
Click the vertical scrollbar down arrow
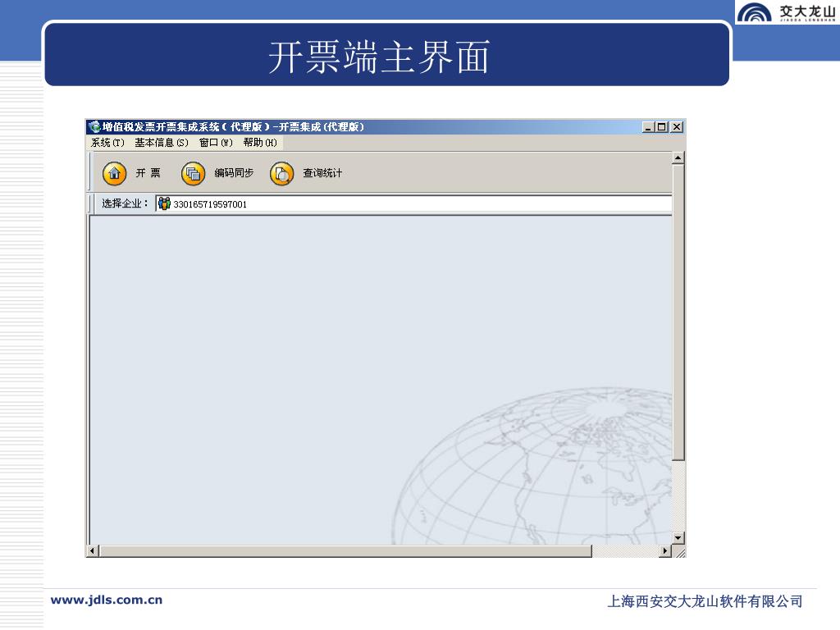[678, 538]
